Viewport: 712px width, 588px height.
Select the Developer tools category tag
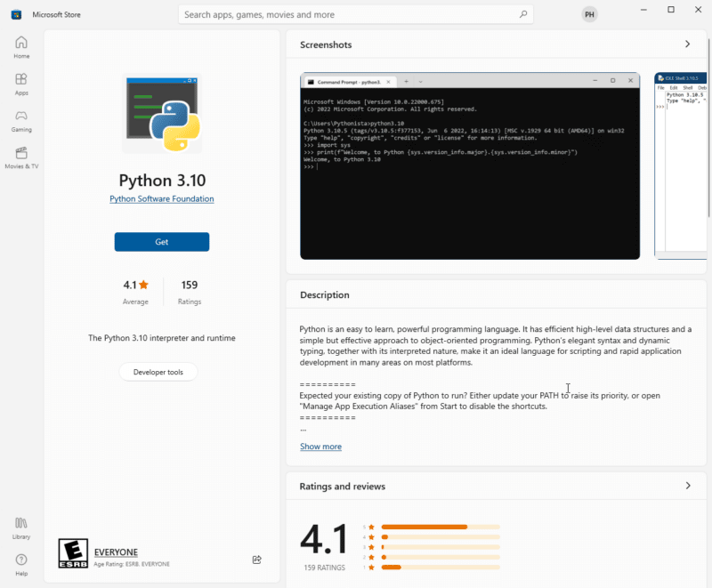[158, 372]
